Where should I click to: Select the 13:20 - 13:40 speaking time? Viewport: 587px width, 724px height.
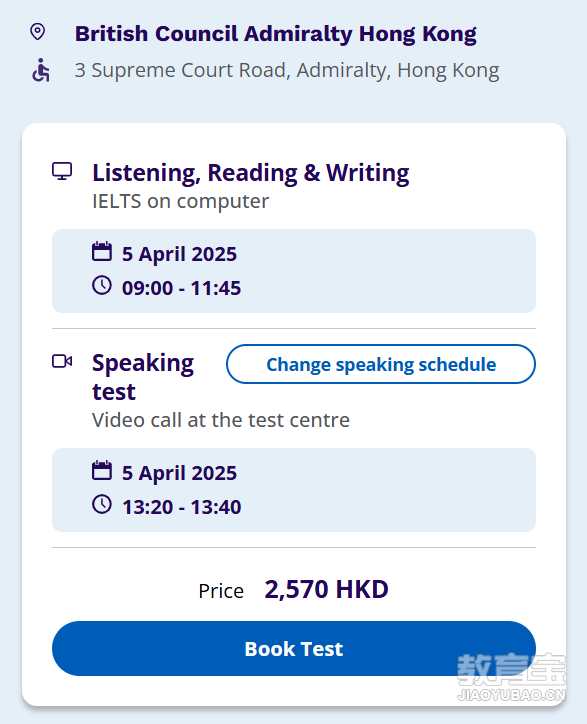point(182,507)
